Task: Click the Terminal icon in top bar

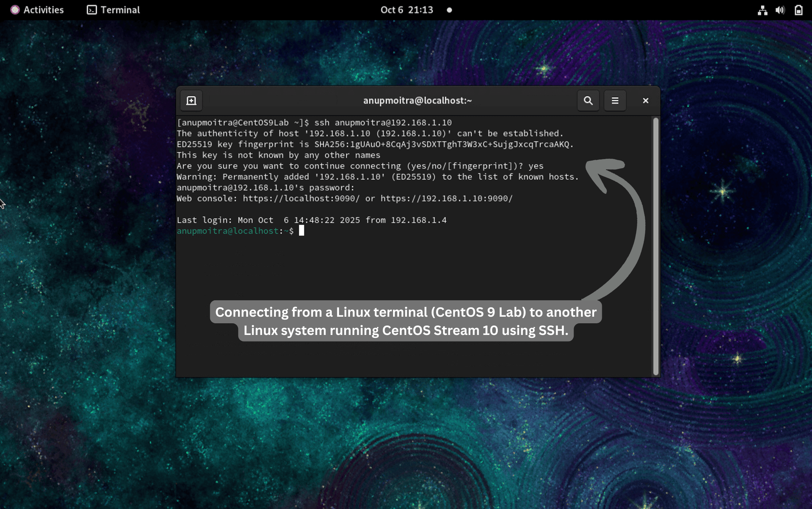Action: click(92, 10)
